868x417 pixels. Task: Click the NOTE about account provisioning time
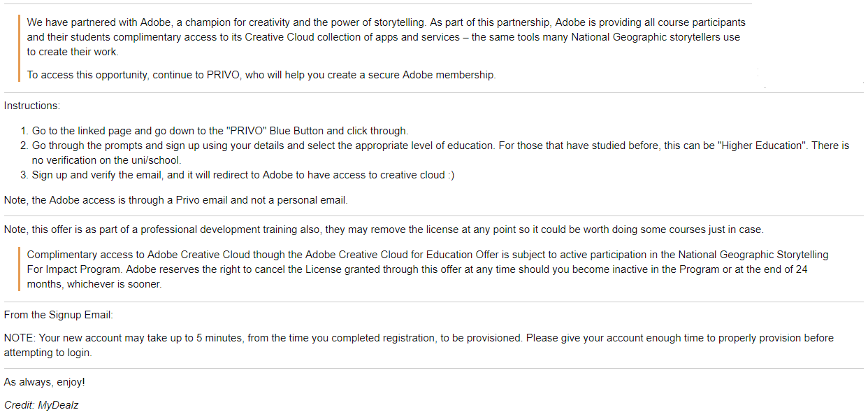(x=419, y=345)
